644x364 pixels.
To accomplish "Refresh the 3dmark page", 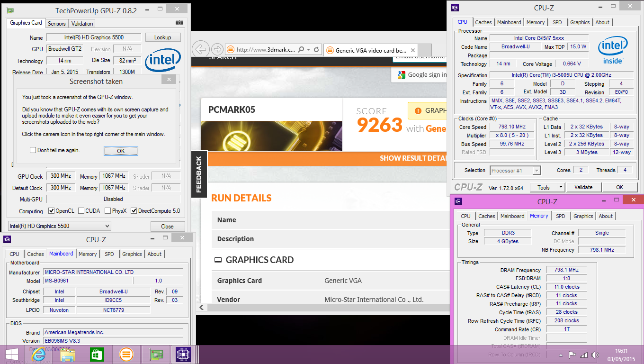I will point(316,50).
